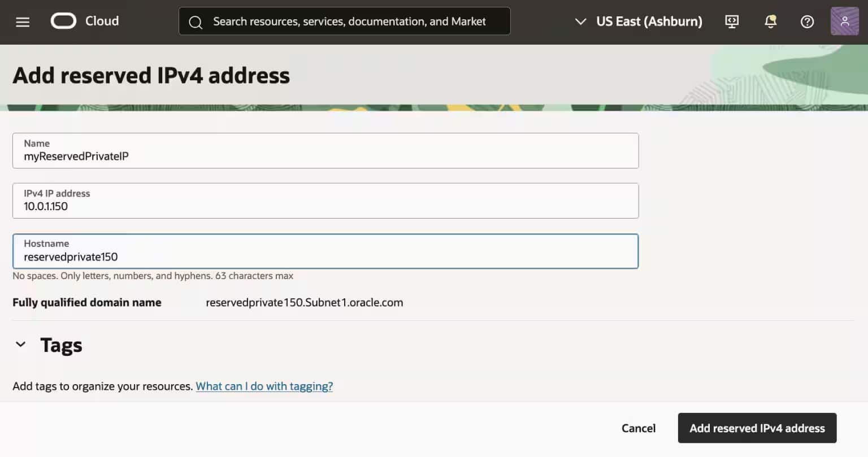Open the user profile avatar menu

845,21
